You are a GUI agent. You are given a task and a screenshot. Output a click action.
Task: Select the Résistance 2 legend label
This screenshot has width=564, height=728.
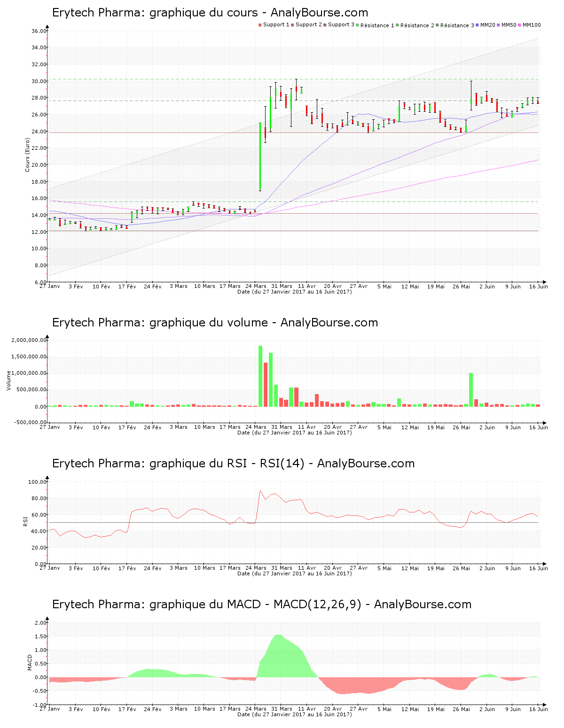(x=417, y=25)
